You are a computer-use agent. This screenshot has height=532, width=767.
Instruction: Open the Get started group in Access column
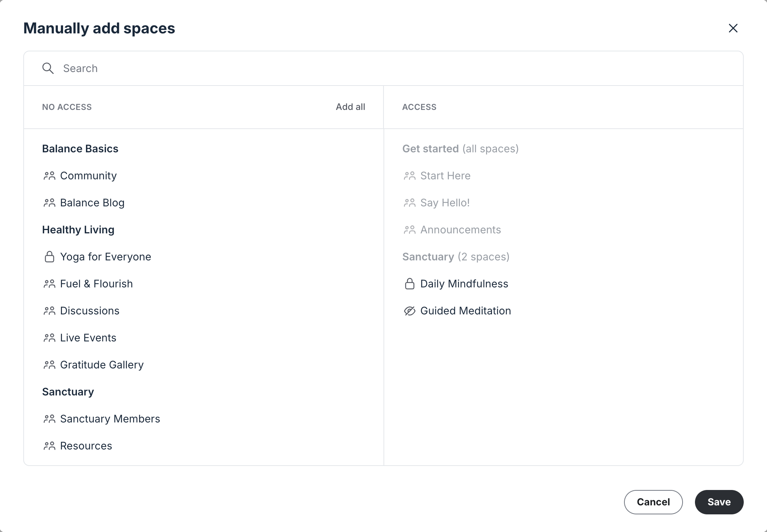[x=431, y=149]
